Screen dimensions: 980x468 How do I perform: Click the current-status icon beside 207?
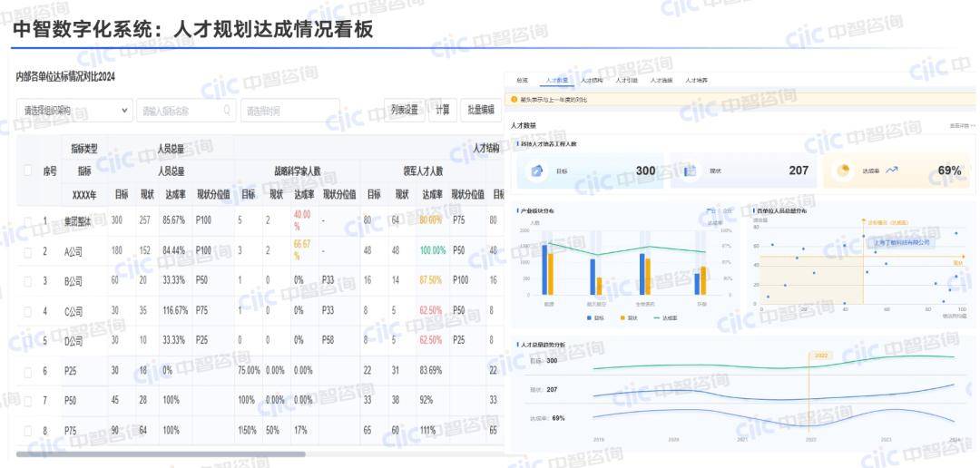[690, 171]
